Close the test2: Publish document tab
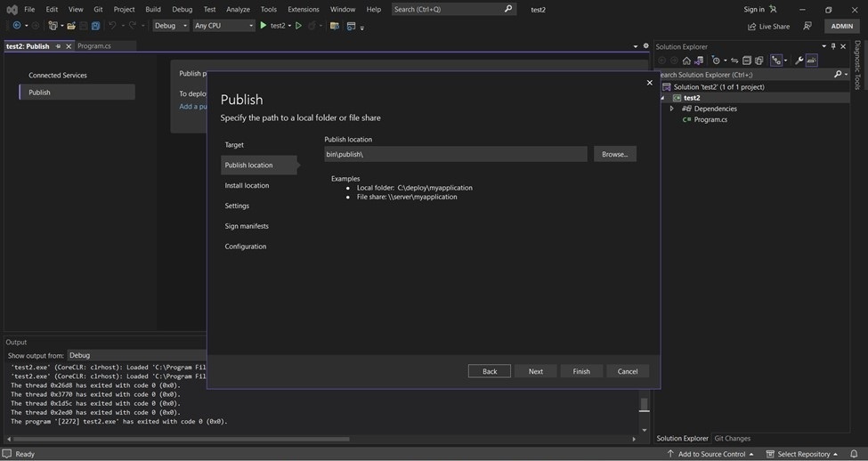868x461 pixels. [x=69, y=46]
